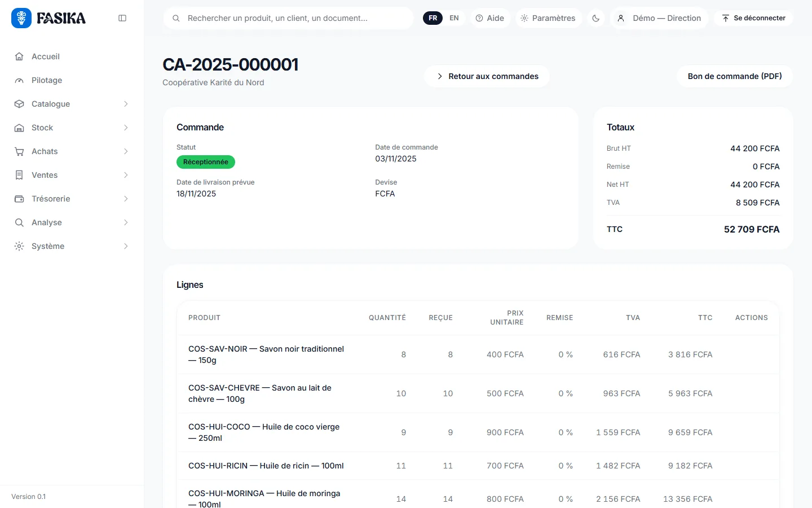Focus the product search field
Image resolution: width=812 pixels, height=508 pixels.
(289, 18)
